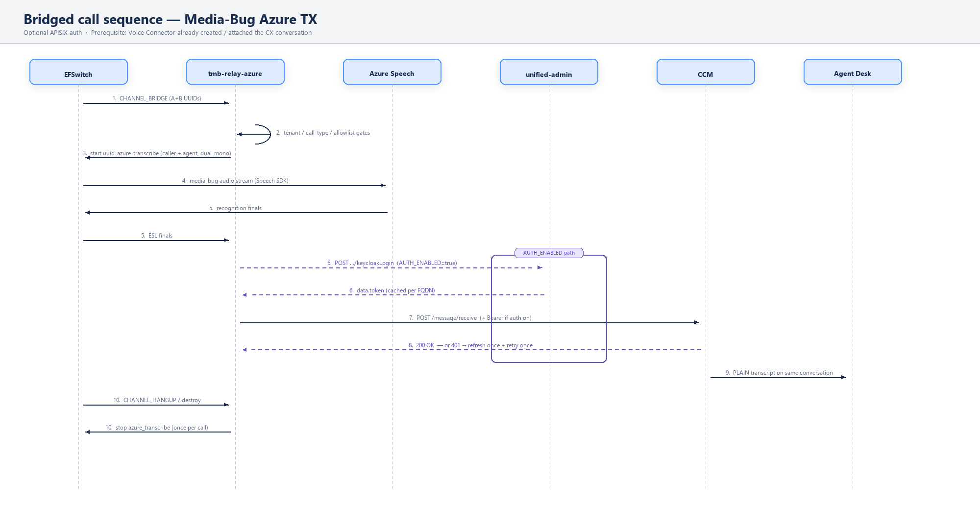Select the tmb-relay-azure participant box

(x=235, y=72)
